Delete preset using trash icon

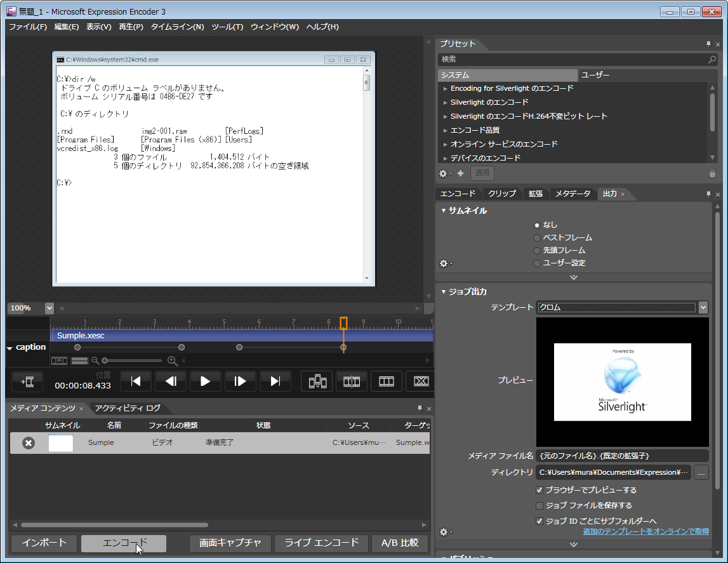[x=712, y=173]
